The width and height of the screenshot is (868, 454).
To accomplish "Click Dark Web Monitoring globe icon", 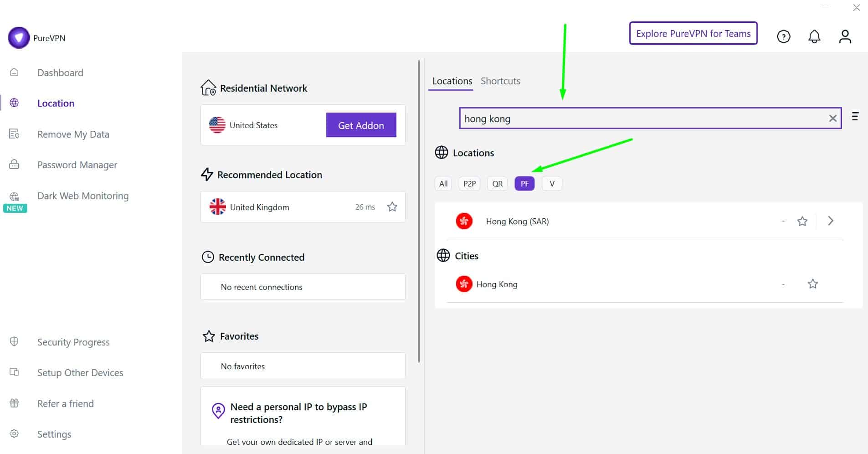I will pos(14,196).
